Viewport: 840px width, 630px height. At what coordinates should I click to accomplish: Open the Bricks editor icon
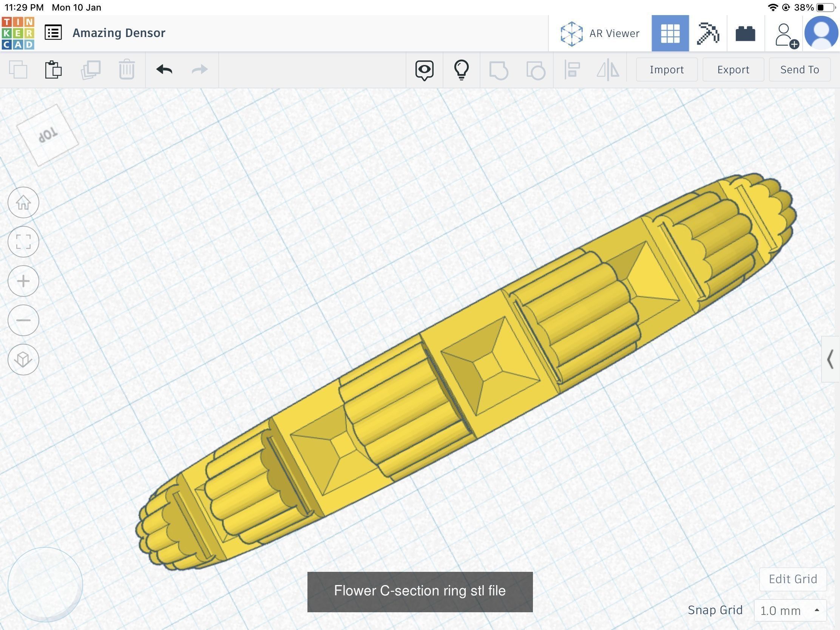click(745, 33)
